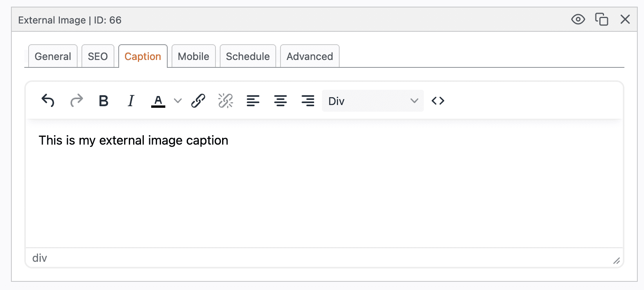Screen dimensions: 644x290
Task: Align caption text left
Action: 253,101
